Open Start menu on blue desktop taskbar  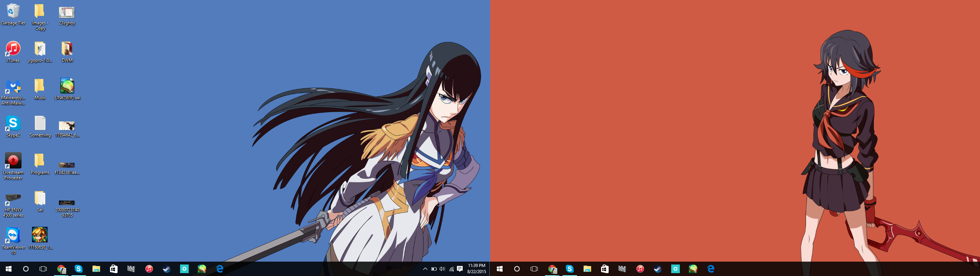[x=8, y=269]
